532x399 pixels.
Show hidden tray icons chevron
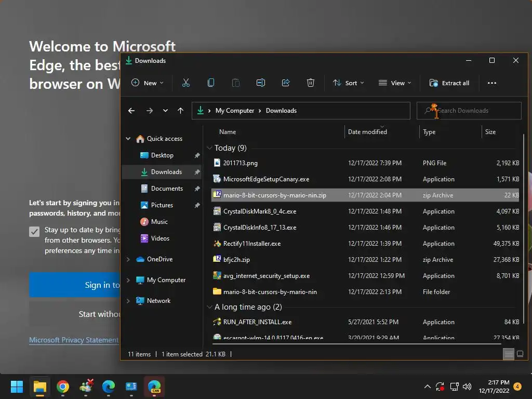click(428, 387)
